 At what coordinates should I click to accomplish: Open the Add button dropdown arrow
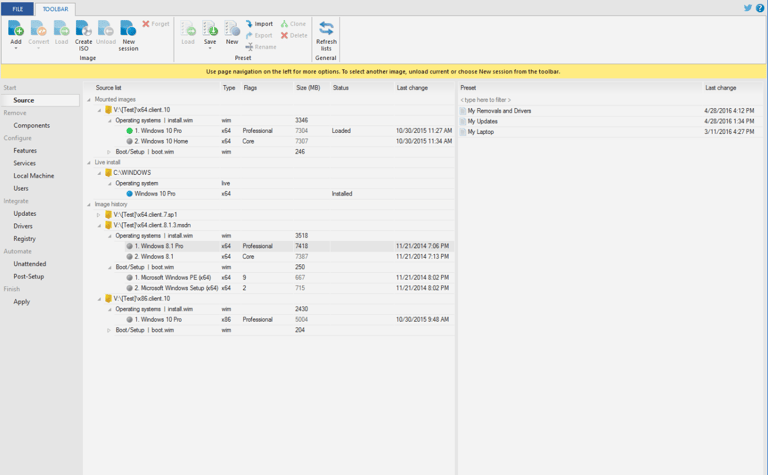[x=16, y=48]
